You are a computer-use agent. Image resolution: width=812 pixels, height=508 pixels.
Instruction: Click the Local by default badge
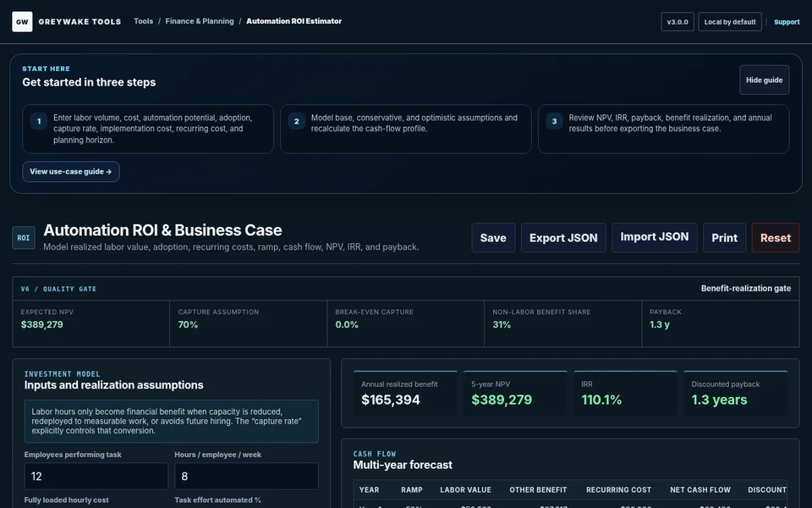click(x=730, y=22)
